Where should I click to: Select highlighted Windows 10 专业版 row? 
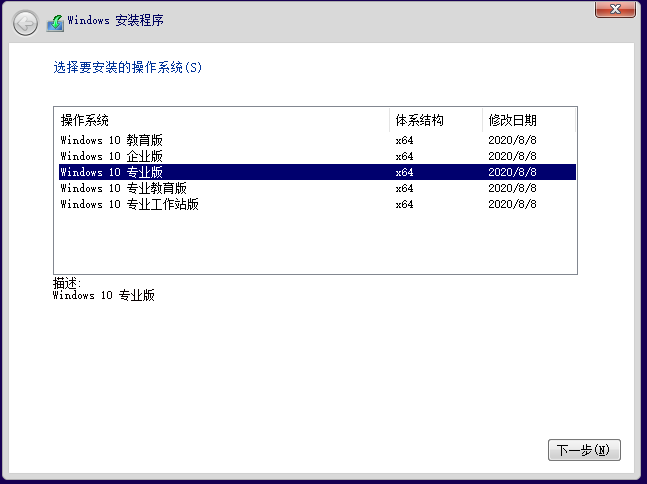pos(317,172)
